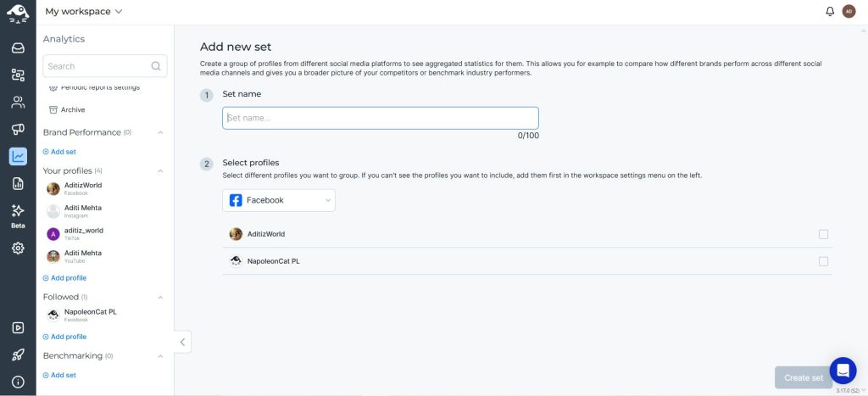This screenshot has width=868, height=396.
Task: Open the Reports document icon in sidebar
Action: click(18, 184)
